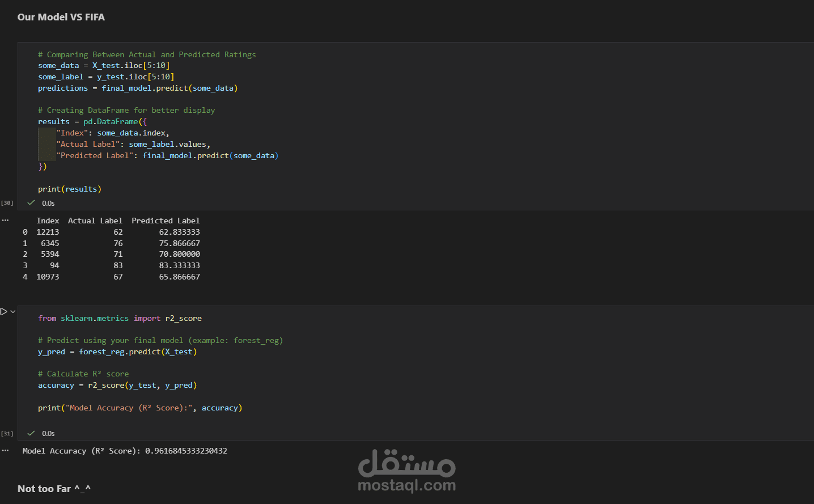The height and width of the screenshot is (504, 814).
Task: Click predicted value 70.800000
Action: click(x=179, y=254)
